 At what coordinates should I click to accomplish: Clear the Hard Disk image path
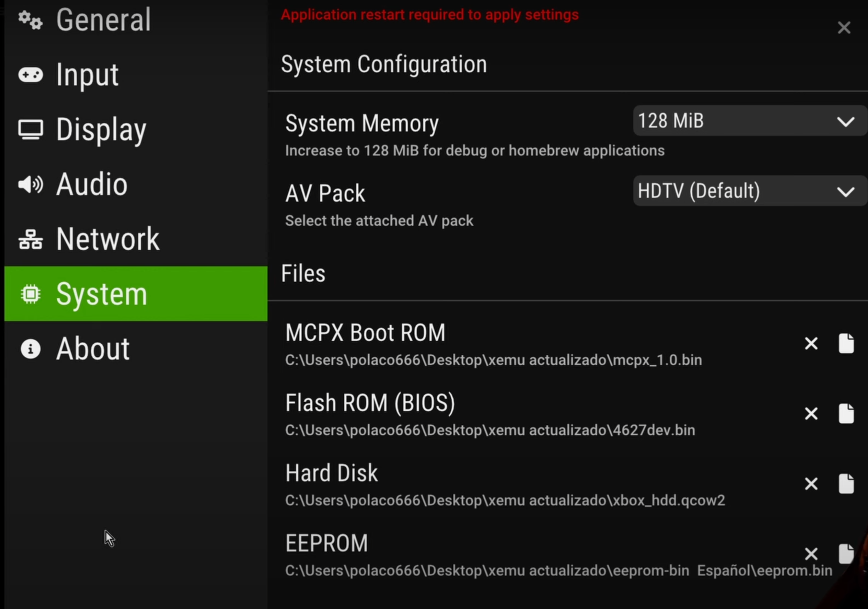pyautogui.click(x=811, y=484)
